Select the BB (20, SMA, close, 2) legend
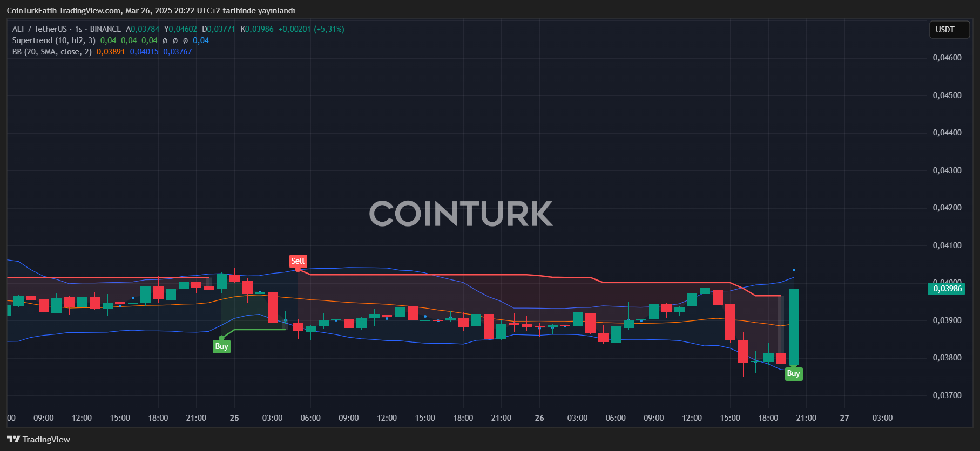 (52, 52)
